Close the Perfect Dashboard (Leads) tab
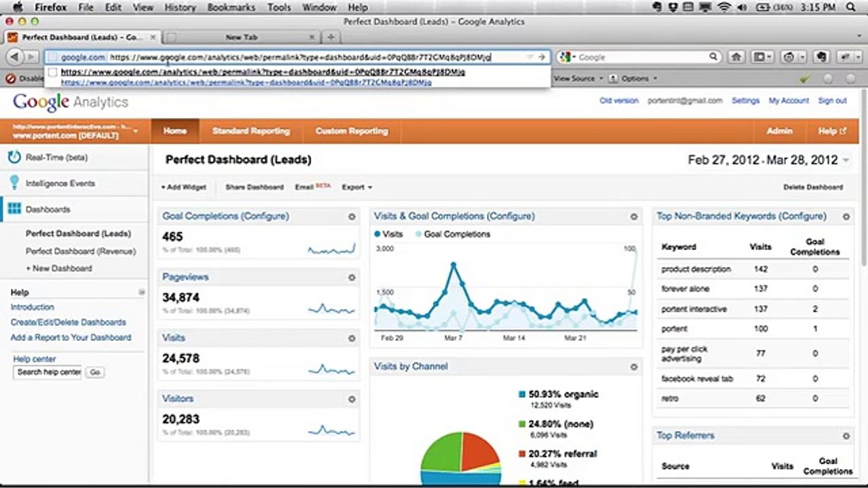 tap(153, 37)
